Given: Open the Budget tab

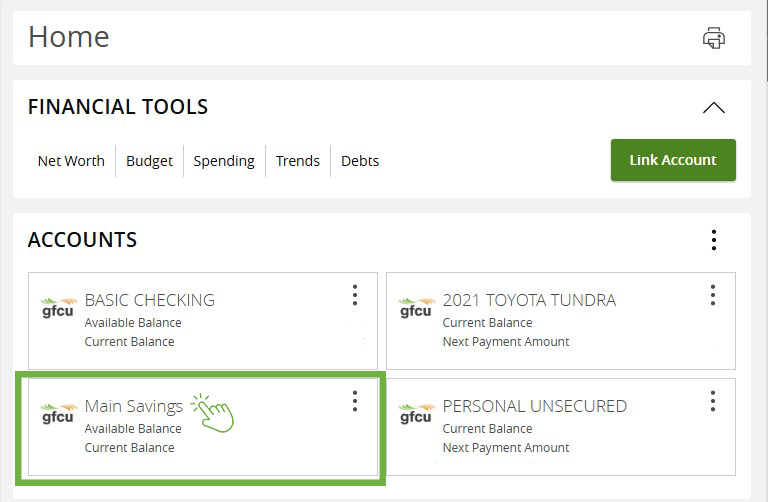Looking at the screenshot, I should coord(149,161).
